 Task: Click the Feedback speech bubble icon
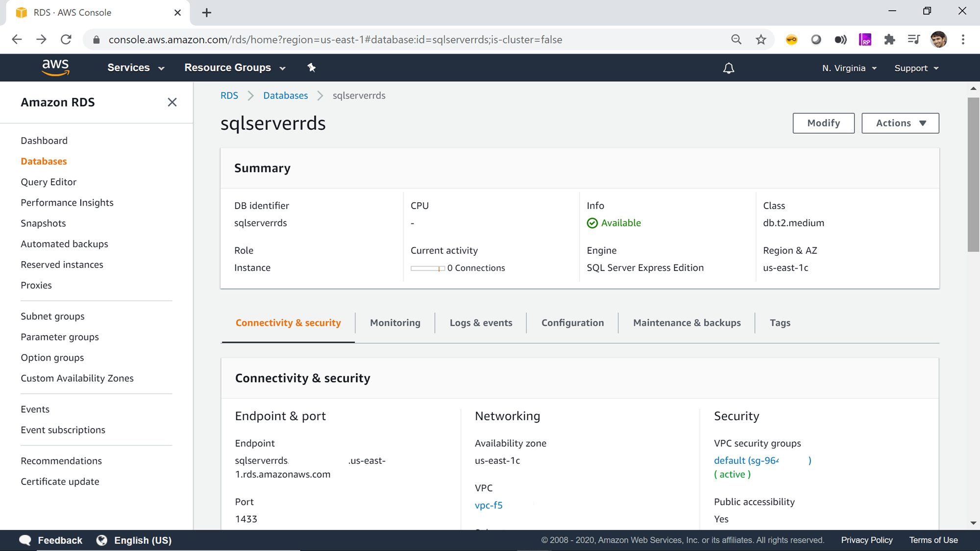coord(24,540)
